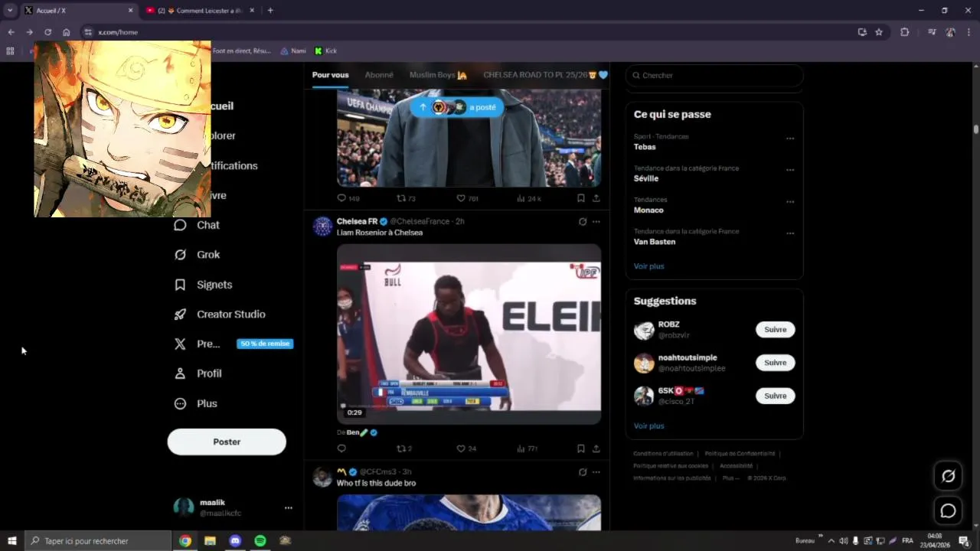Play the 0:29 weightlifting video

point(469,334)
